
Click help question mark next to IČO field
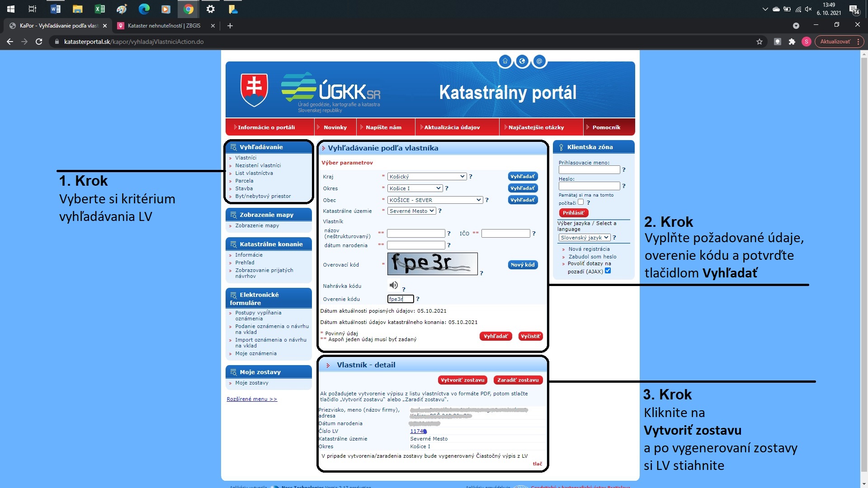[x=534, y=234]
